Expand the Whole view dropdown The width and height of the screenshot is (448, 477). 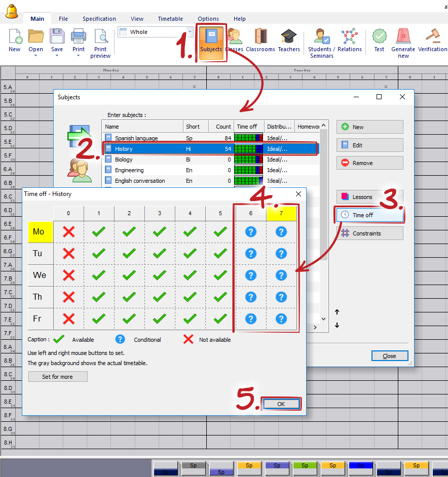coord(190,32)
